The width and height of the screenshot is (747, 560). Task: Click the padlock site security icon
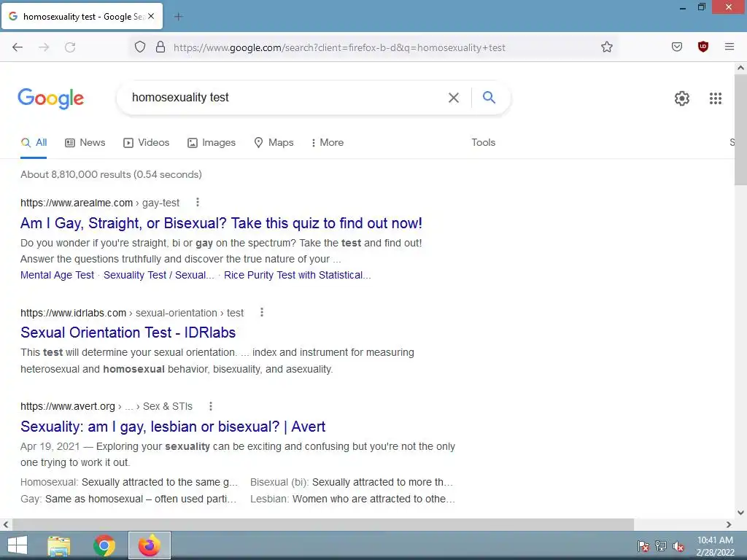160,47
